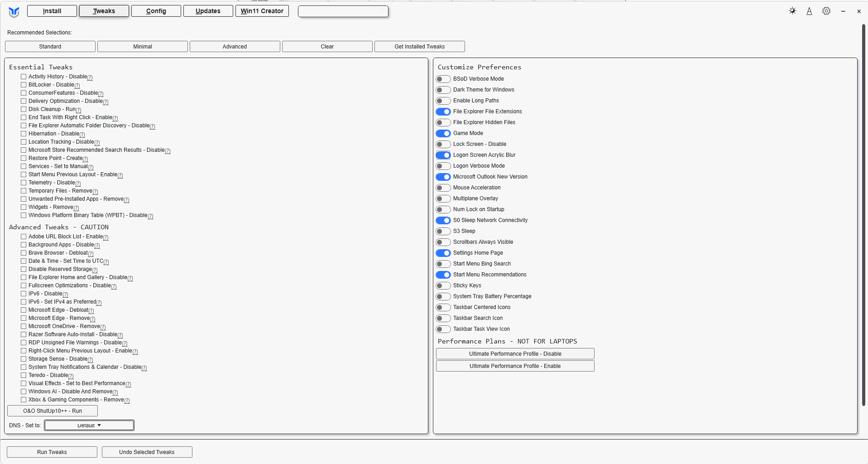
Task: Click Ultimate Performance Profile - Enable
Action: coord(515,366)
